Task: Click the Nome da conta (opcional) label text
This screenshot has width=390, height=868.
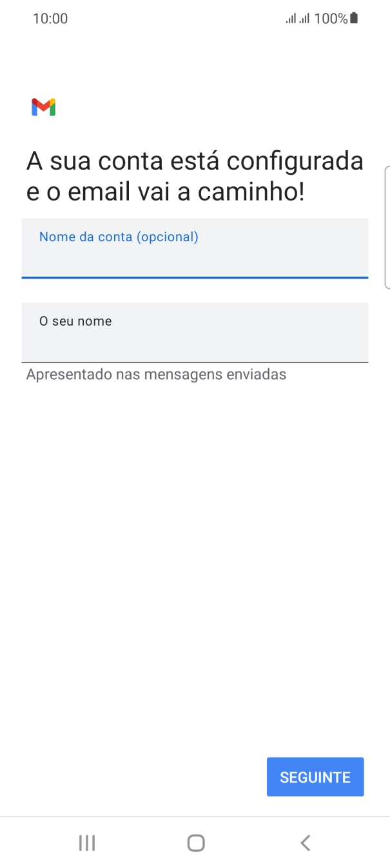Action: point(119,237)
